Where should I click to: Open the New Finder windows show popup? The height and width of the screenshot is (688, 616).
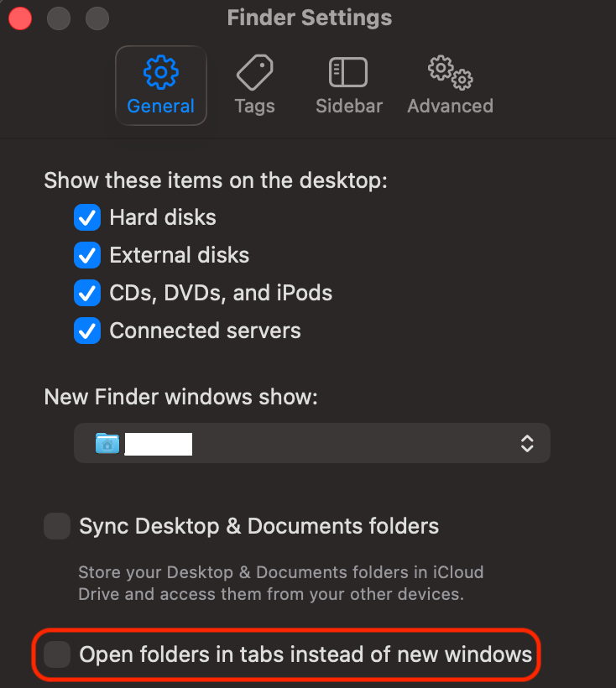pyautogui.click(x=312, y=443)
